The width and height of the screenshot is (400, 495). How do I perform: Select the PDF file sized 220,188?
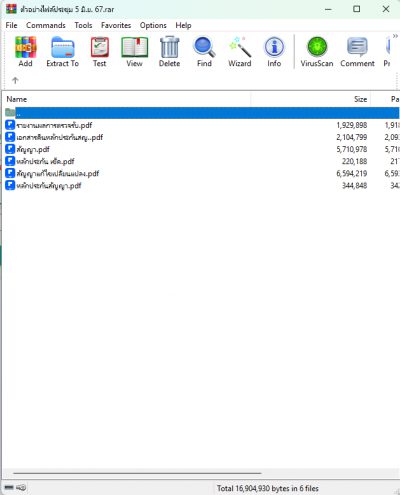click(202, 161)
